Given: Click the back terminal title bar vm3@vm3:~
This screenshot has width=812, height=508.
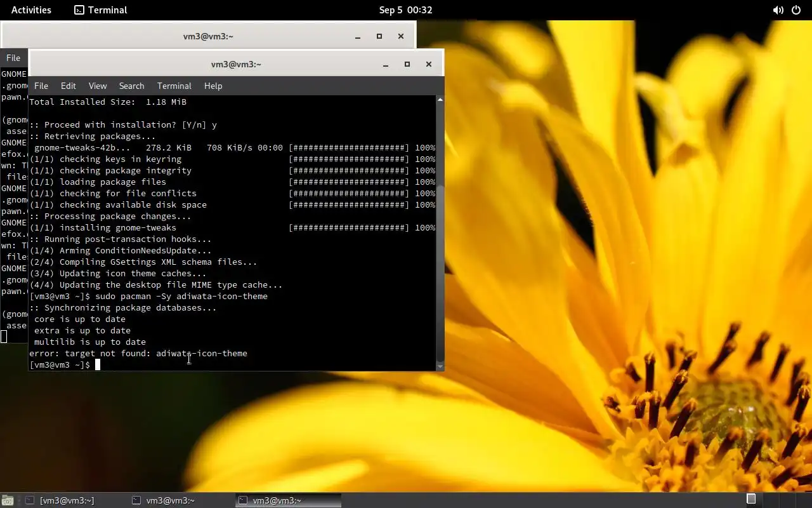Looking at the screenshot, I should pos(208,36).
